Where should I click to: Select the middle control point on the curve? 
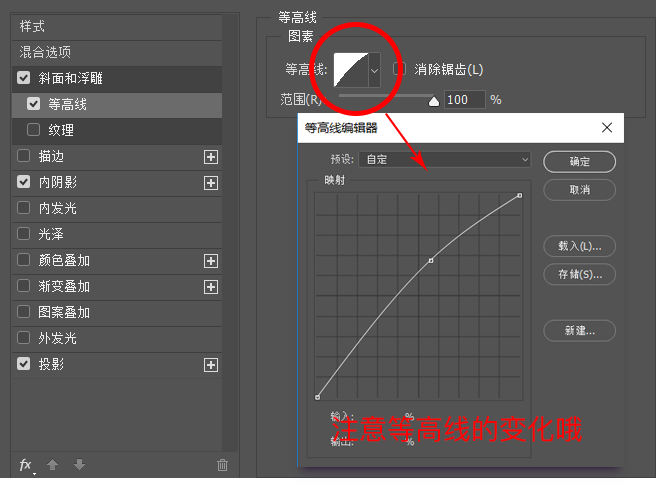pos(431,261)
